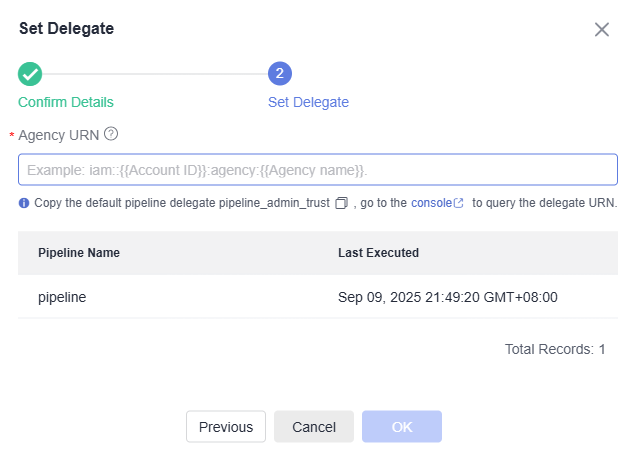The height and width of the screenshot is (459, 635).
Task: Go back with the Previous button
Action: pyautogui.click(x=226, y=426)
